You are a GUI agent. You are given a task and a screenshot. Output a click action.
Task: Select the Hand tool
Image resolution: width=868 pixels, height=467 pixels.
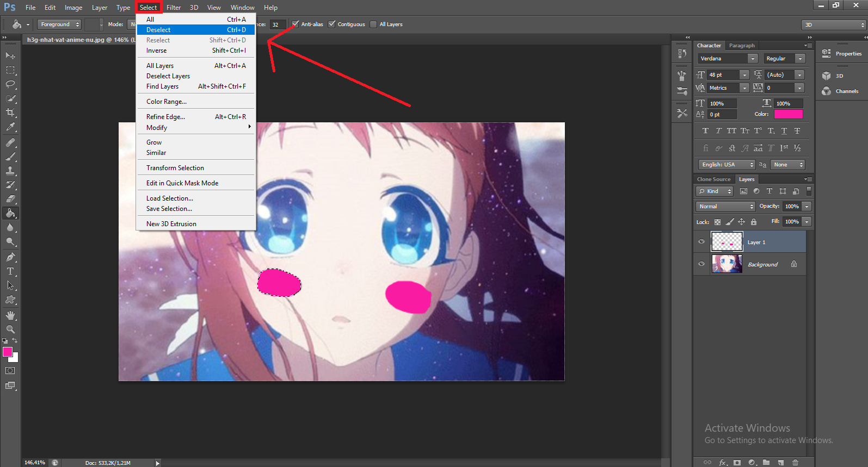coord(10,315)
